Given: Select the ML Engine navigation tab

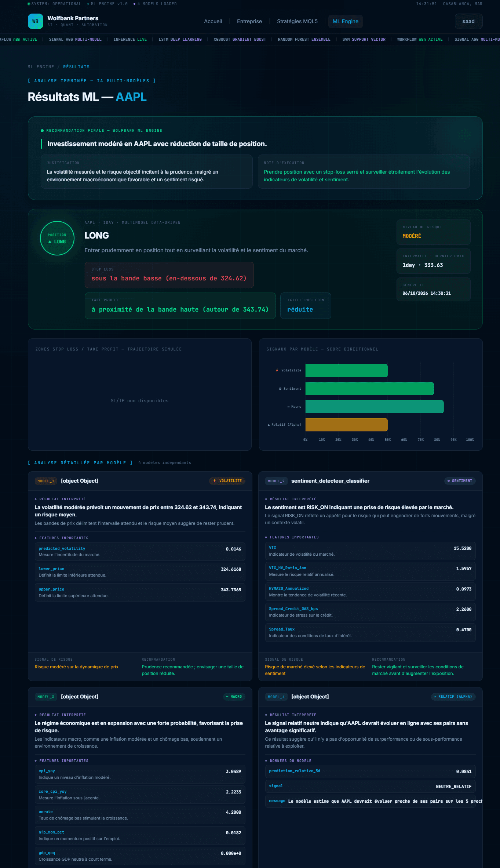Looking at the screenshot, I should (346, 21).
